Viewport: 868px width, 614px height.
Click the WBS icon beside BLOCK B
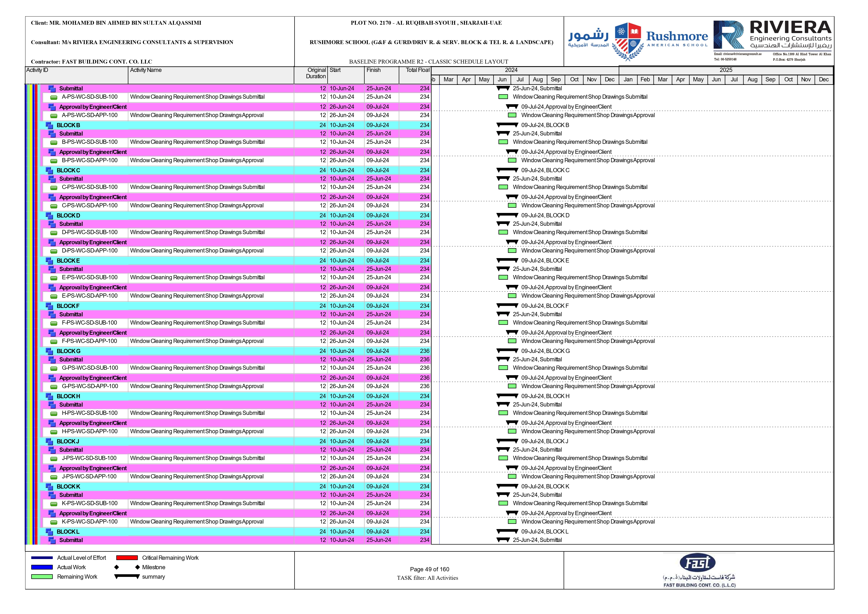(x=49, y=125)
